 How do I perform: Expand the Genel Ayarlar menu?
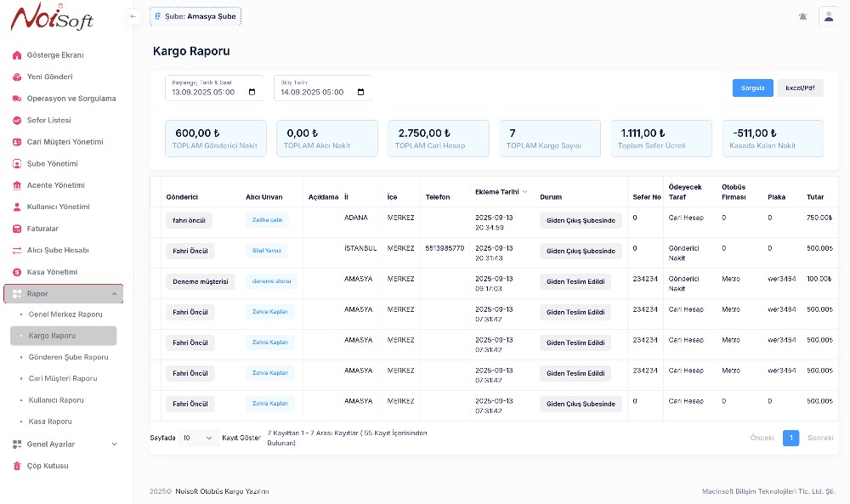pyautogui.click(x=115, y=444)
